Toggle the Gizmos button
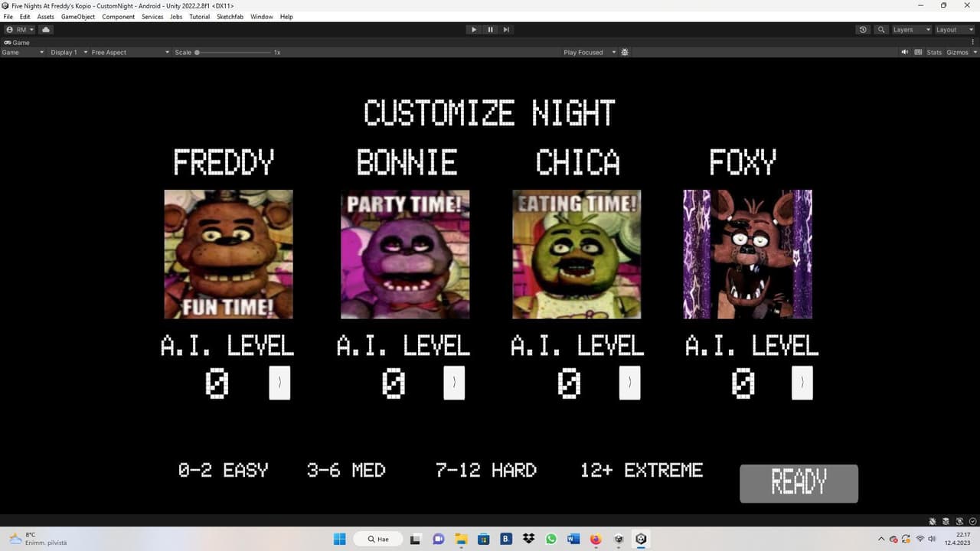980x551 pixels. click(x=957, y=52)
